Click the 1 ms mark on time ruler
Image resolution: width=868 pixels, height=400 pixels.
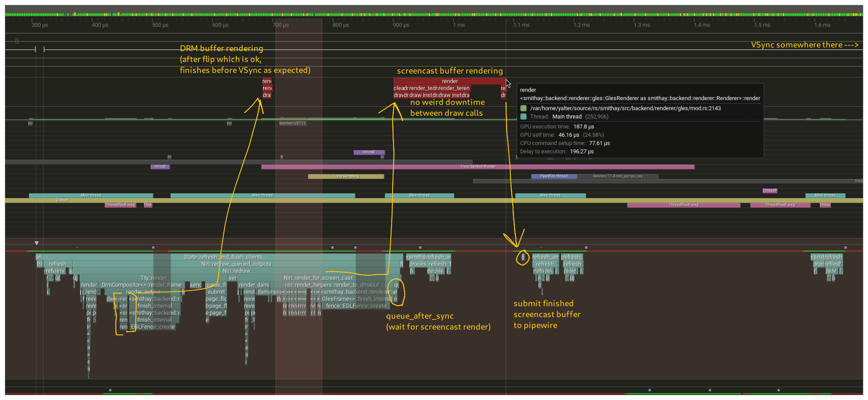click(459, 25)
